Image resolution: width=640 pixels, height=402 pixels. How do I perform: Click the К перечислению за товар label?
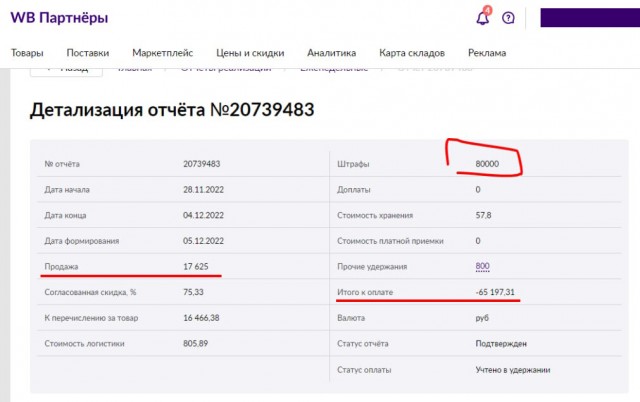[x=91, y=318]
